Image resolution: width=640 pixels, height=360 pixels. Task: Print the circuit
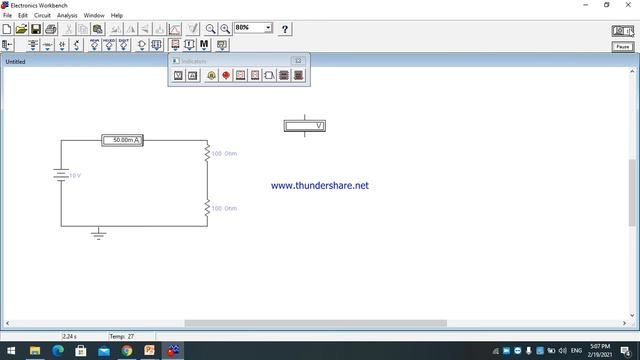(x=51, y=29)
